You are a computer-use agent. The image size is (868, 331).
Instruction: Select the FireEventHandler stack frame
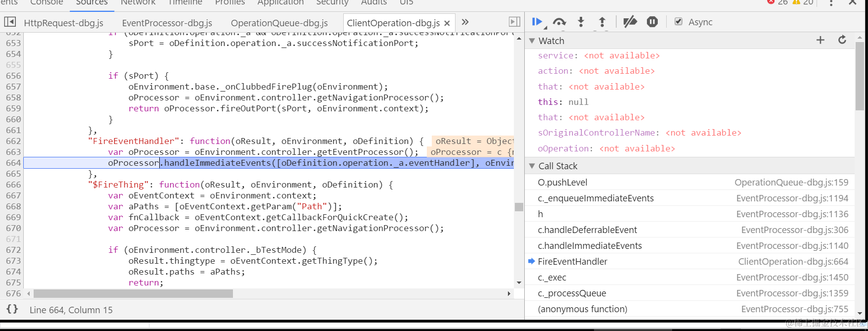690,261
